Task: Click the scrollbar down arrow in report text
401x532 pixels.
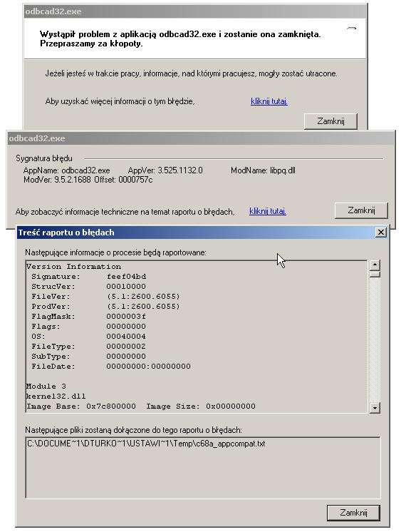Action: click(375, 407)
